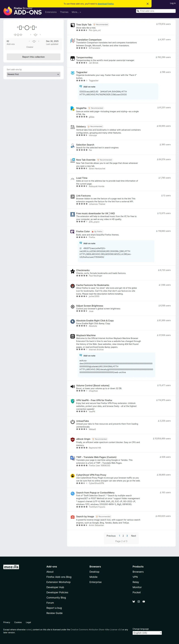Viewport: 179px width, 644px height.
Task: Open the uBlock Origin title link
Action: [83, 439]
